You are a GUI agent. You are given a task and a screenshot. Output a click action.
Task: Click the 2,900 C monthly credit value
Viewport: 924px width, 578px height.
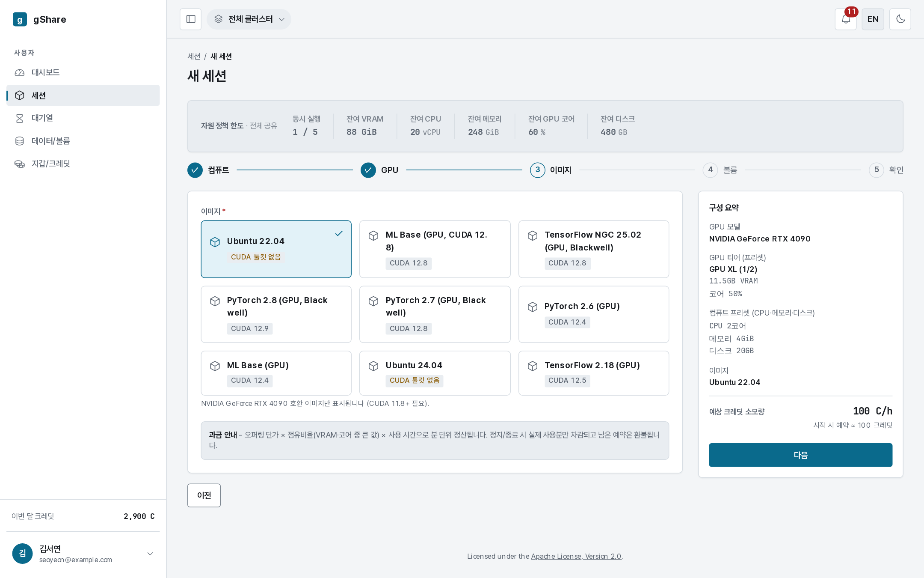click(x=139, y=516)
